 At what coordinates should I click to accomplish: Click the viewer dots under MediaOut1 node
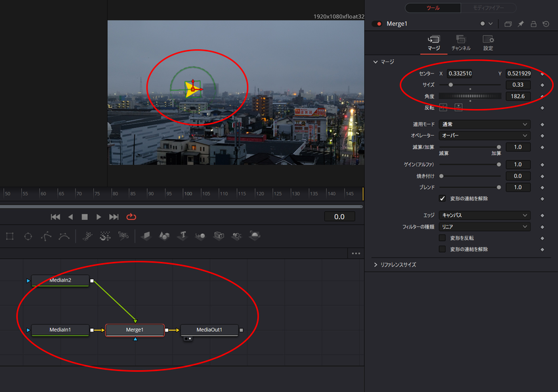[188, 339]
